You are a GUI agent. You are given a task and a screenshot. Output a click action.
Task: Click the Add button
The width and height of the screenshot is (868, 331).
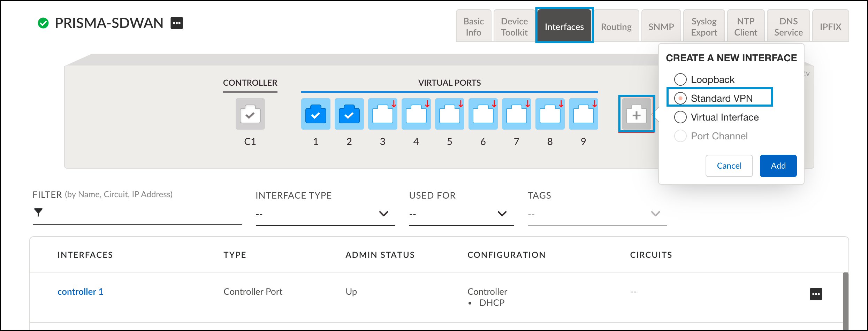coord(778,166)
